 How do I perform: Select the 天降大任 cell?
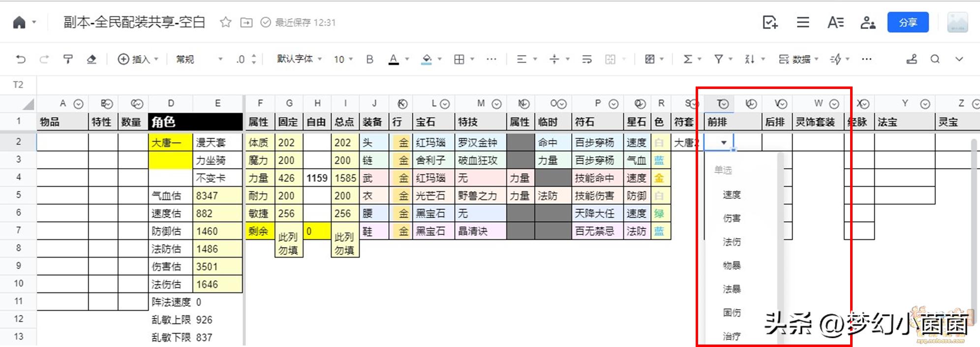(x=597, y=213)
